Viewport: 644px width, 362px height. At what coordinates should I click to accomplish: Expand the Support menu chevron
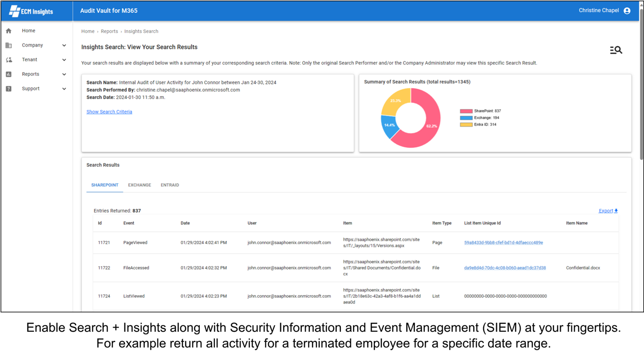(x=64, y=89)
